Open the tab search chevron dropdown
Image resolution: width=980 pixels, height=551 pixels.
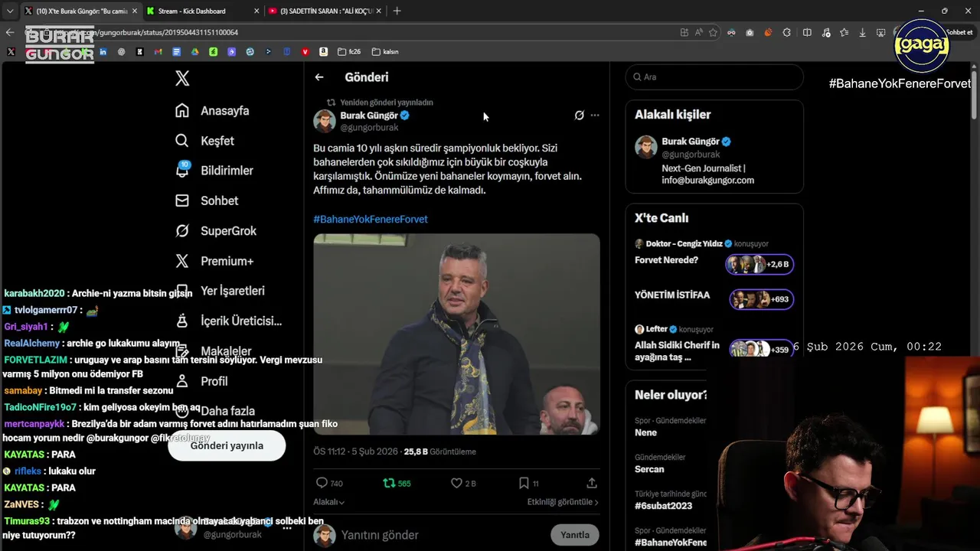click(10, 11)
